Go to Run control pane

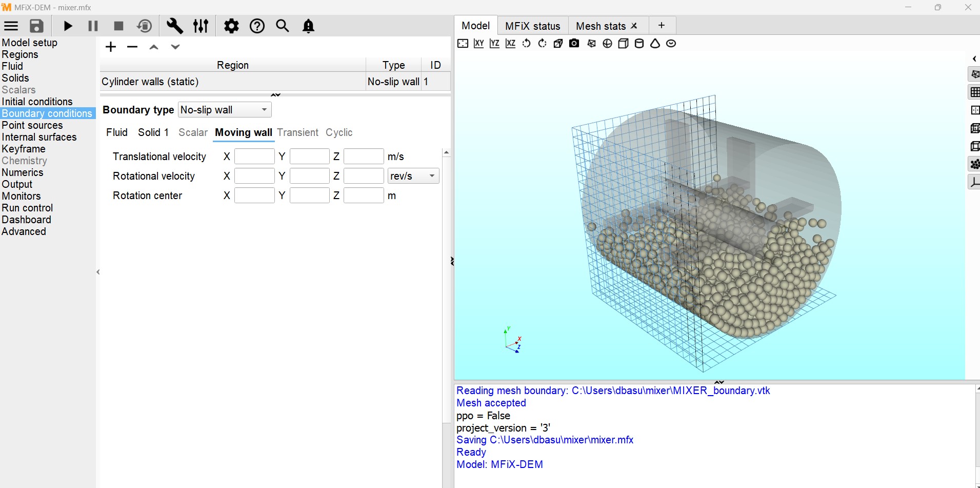pyautogui.click(x=27, y=208)
